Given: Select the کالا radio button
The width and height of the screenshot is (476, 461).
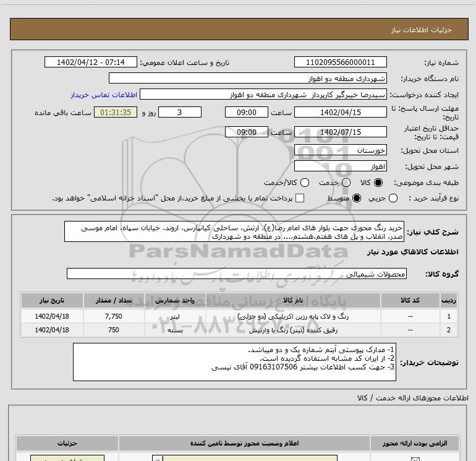Looking at the screenshot, I should [378, 183].
